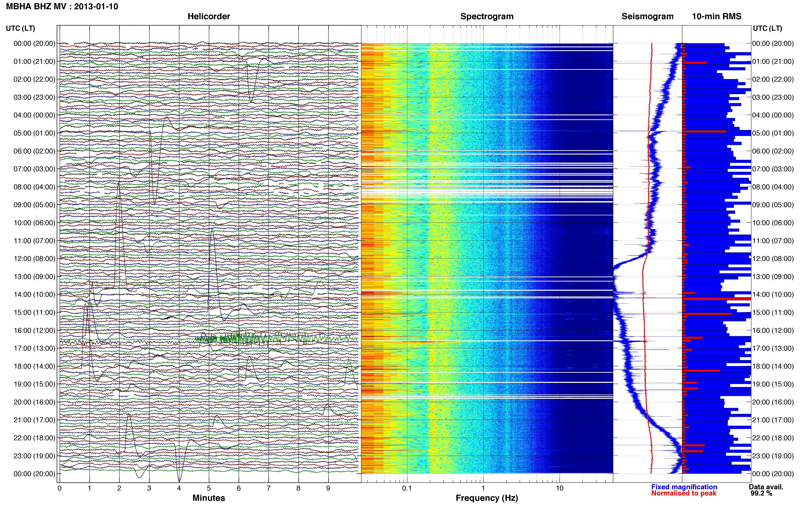This screenshot has width=812, height=508.
Task: Click the "UTC (LT)" label beside the RMS panel
Action: [x=767, y=28]
